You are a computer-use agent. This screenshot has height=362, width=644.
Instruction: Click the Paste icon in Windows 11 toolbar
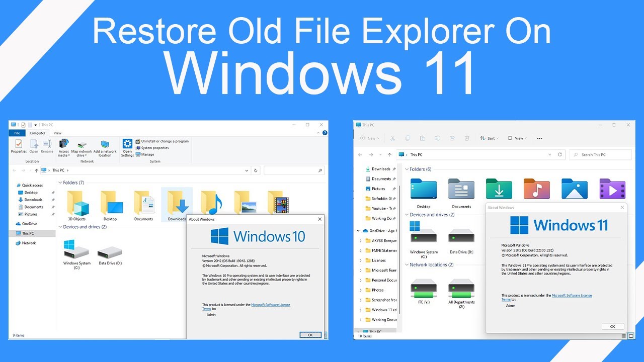tap(423, 138)
